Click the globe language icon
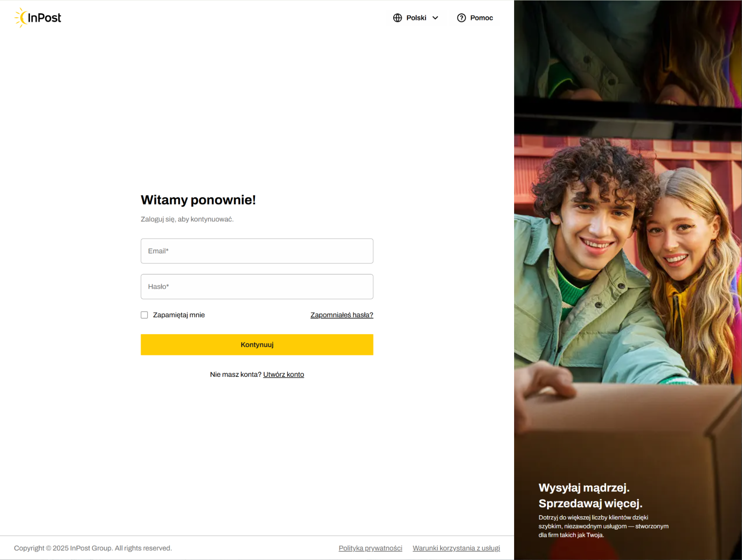The image size is (742, 560). point(397,18)
